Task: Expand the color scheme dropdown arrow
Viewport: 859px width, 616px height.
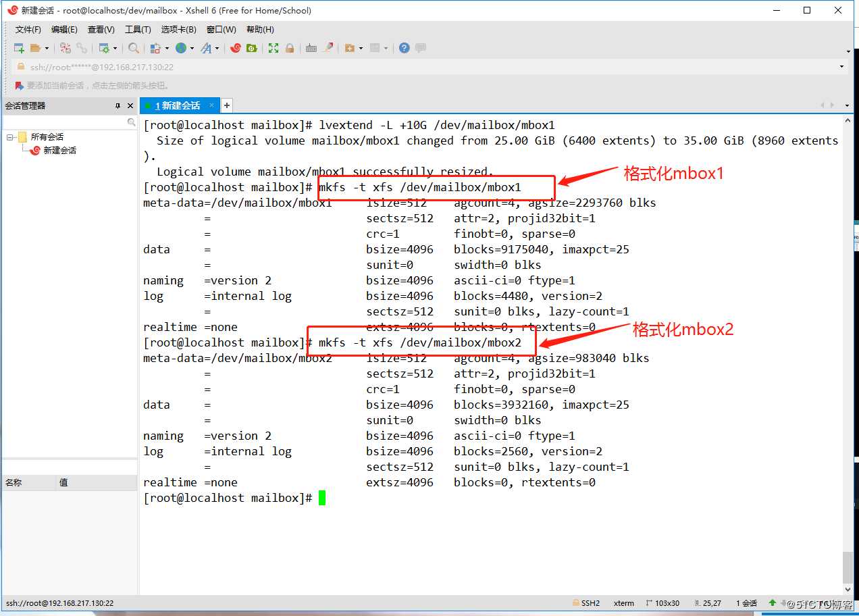Action: (166, 48)
